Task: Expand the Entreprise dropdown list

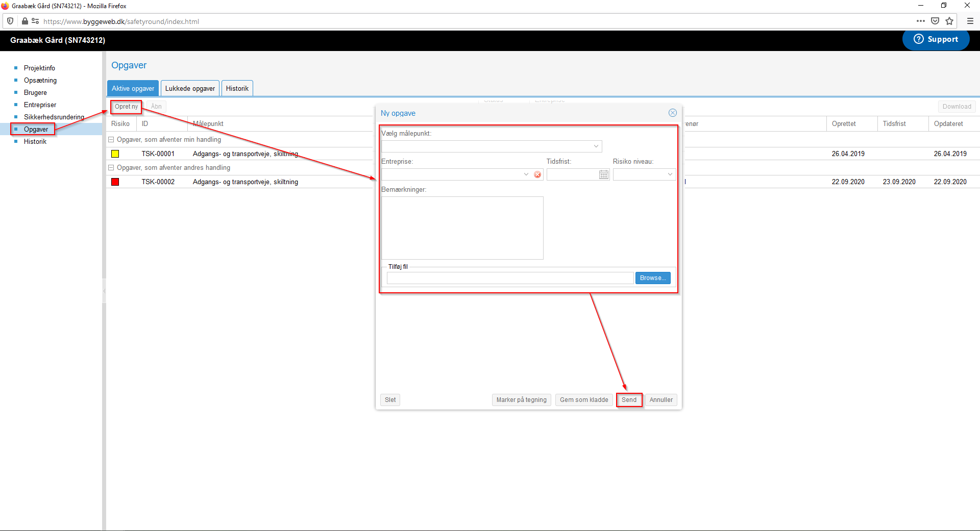Action: pos(526,174)
